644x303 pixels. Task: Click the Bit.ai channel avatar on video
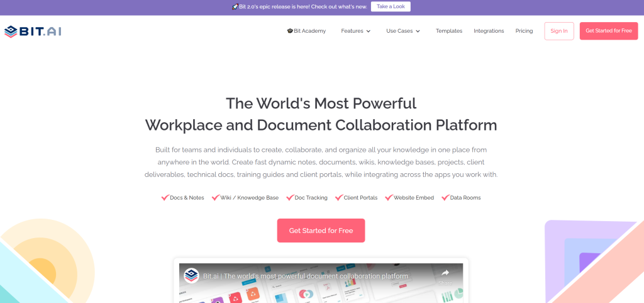pos(191,276)
